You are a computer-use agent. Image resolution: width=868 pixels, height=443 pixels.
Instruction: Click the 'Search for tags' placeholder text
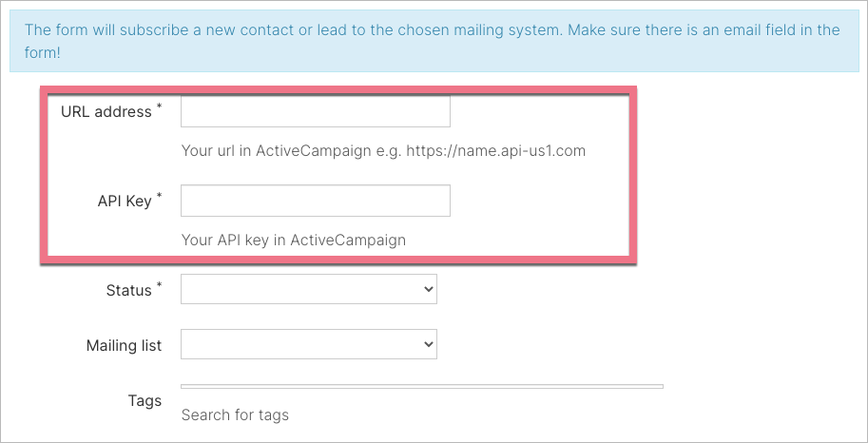[235, 414]
